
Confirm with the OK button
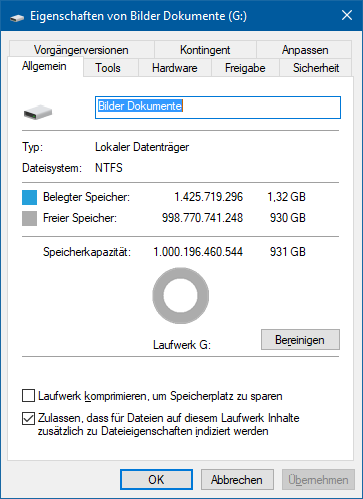click(156, 480)
